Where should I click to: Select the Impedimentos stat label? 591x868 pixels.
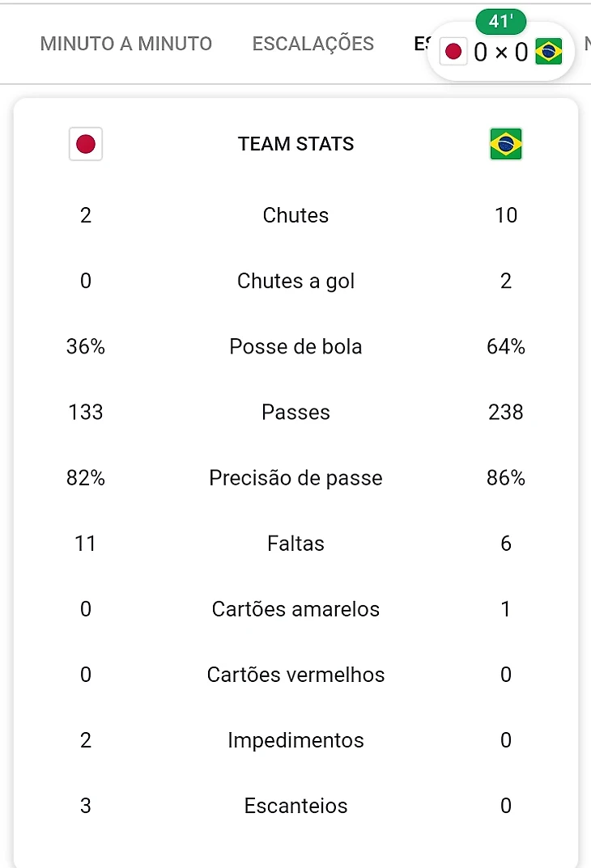(296, 740)
